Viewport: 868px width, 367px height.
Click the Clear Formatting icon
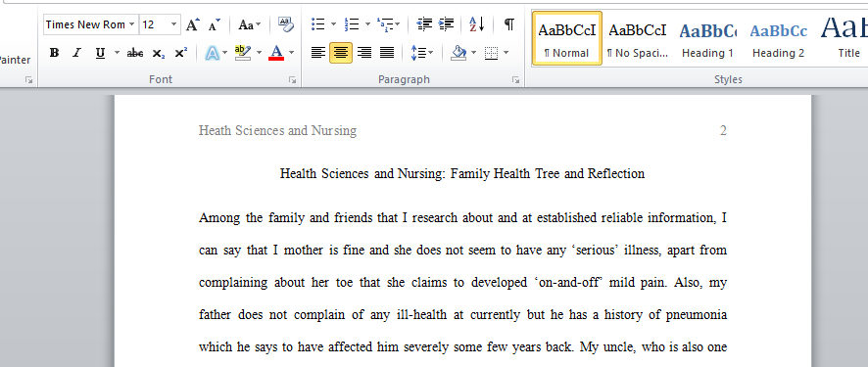point(286,24)
